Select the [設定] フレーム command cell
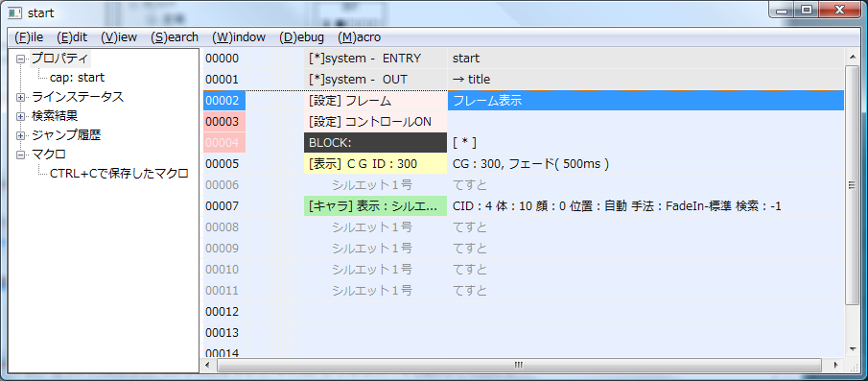 [x=375, y=101]
